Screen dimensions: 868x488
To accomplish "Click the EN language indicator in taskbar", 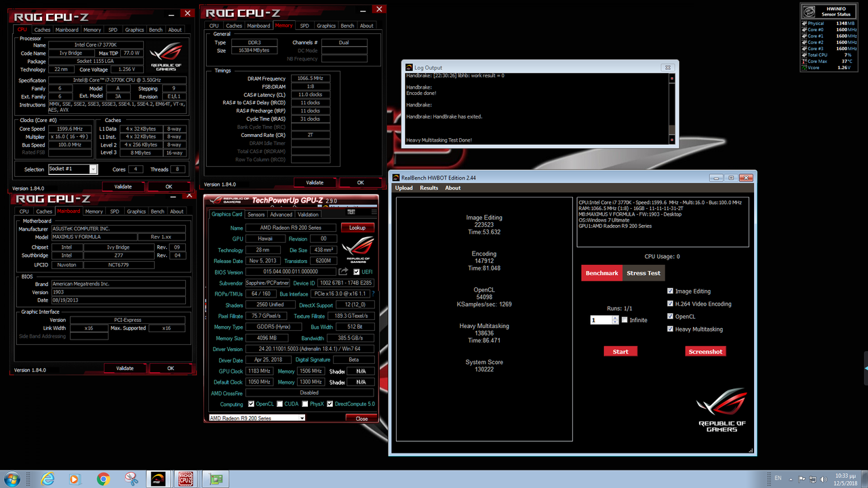I will (778, 479).
